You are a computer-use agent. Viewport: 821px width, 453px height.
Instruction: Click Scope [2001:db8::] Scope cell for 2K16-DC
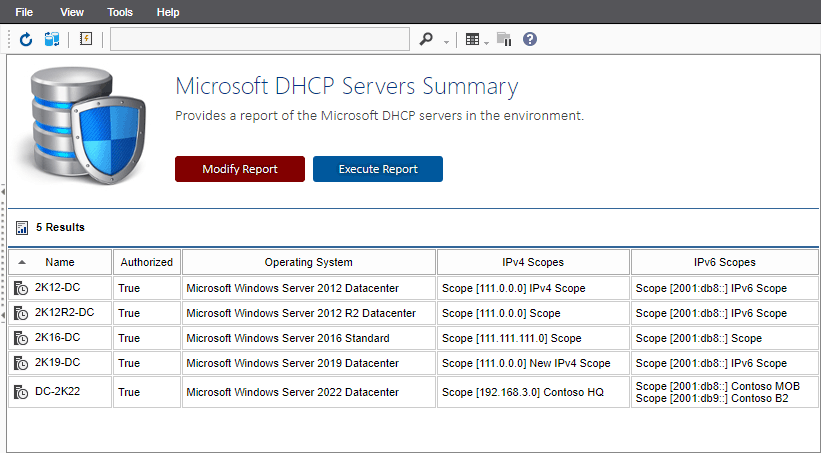click(725, 338)
